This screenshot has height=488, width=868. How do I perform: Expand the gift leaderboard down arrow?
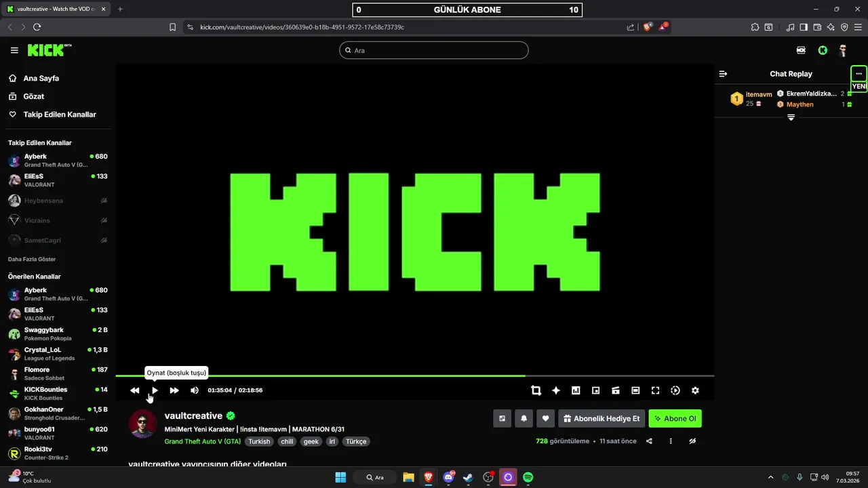coord(791,118)
